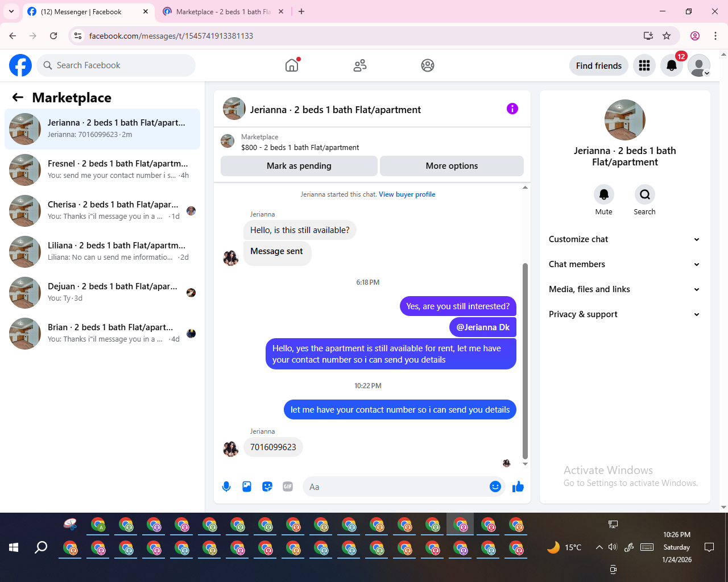Open conversation information purple icon
This screenshot has width=728, height=582.
click(x=512, y=109)
